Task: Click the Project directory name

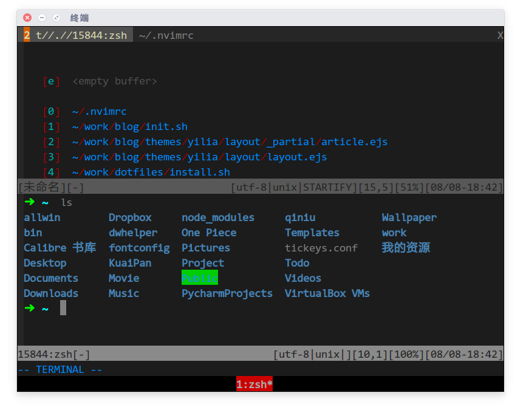Action: 203,263
